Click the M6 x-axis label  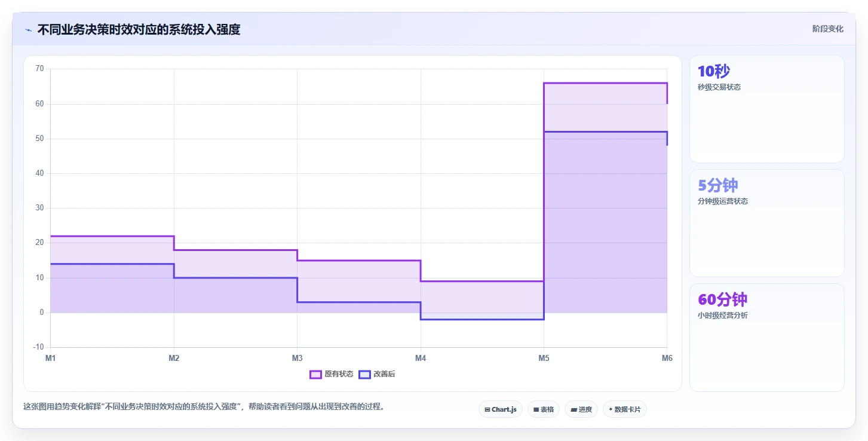(x=667, y=359)
